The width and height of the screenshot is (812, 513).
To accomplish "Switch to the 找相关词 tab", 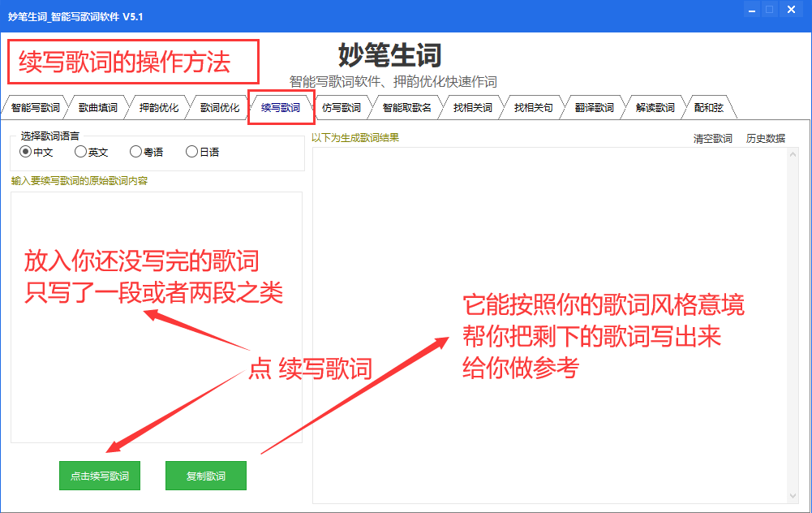I will (472, 108).
